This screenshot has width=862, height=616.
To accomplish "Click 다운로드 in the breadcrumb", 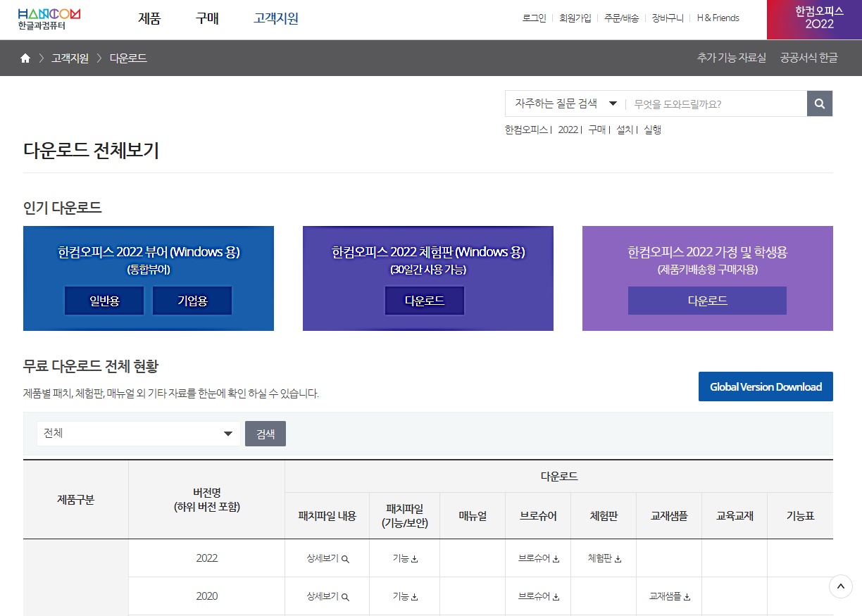I will click(128, 58).
